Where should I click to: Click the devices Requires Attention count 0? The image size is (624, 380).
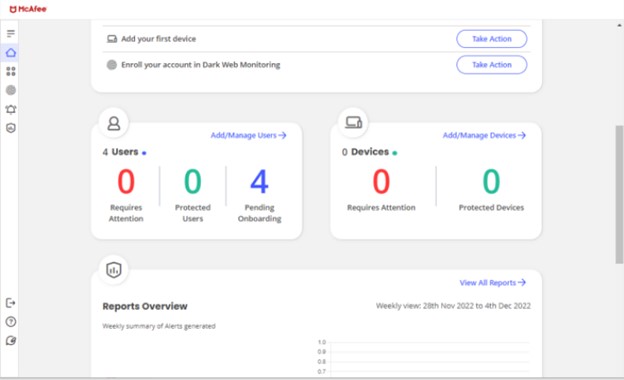(x=381, y=181)
